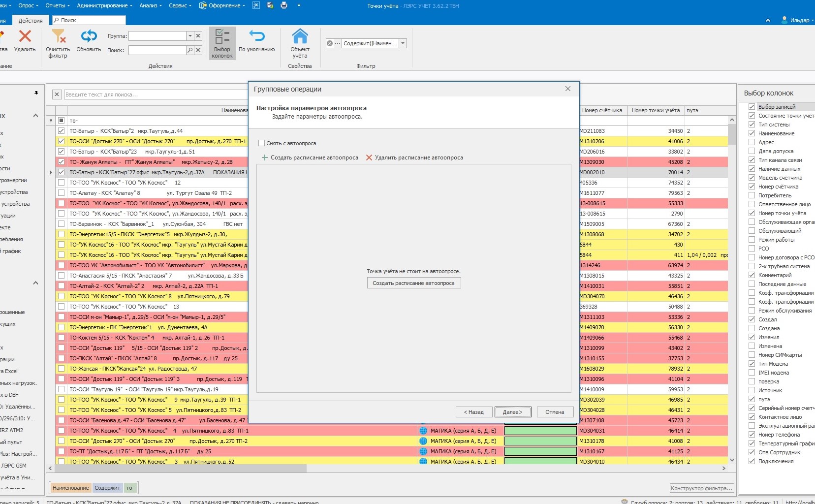
Task: Click the red Delete (Удалить) icon
Action: 25,36
